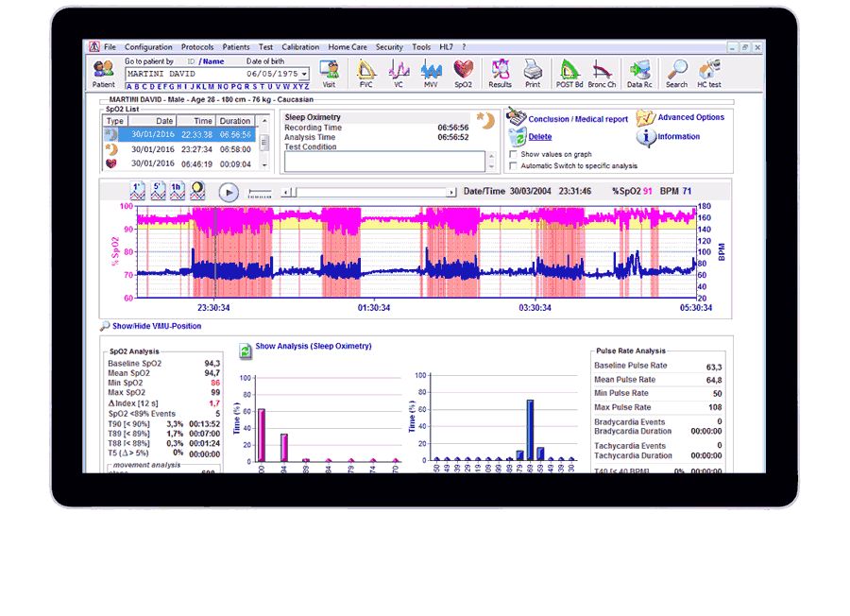Viewport: 850px width, 616px height.
Task: Open the SpO2 heart icon
Action: tap(463, 70)
